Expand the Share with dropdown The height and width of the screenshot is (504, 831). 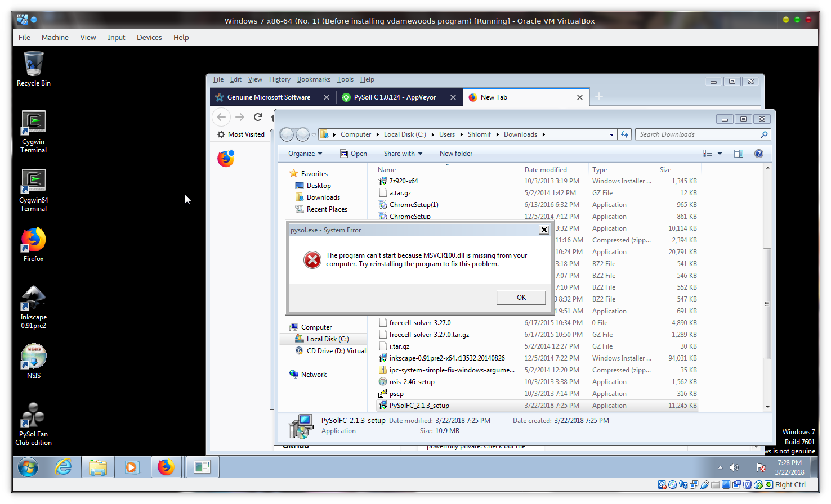pos(403,154)
